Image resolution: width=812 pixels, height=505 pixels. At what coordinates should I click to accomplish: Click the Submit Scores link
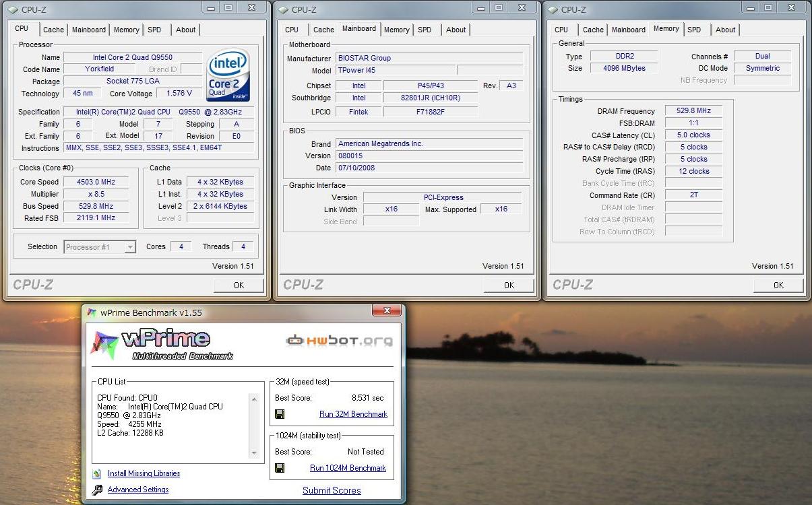pos(332,491)
